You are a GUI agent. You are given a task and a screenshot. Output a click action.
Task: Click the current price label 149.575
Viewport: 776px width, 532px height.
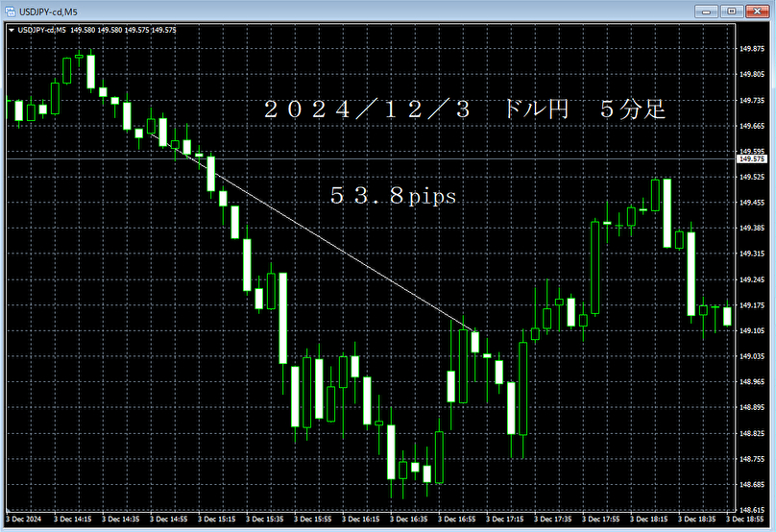tap(752, 158)
